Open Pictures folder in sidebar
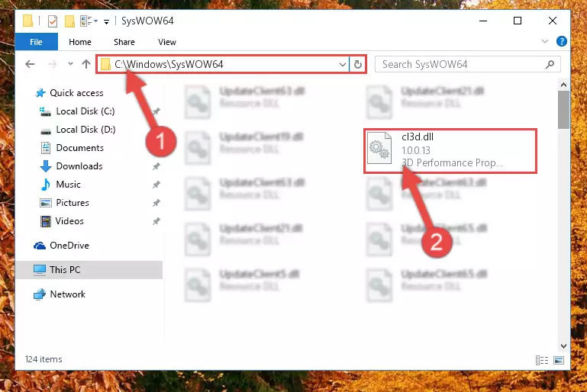The image size is (587, 392). click(x=73, y=203)
